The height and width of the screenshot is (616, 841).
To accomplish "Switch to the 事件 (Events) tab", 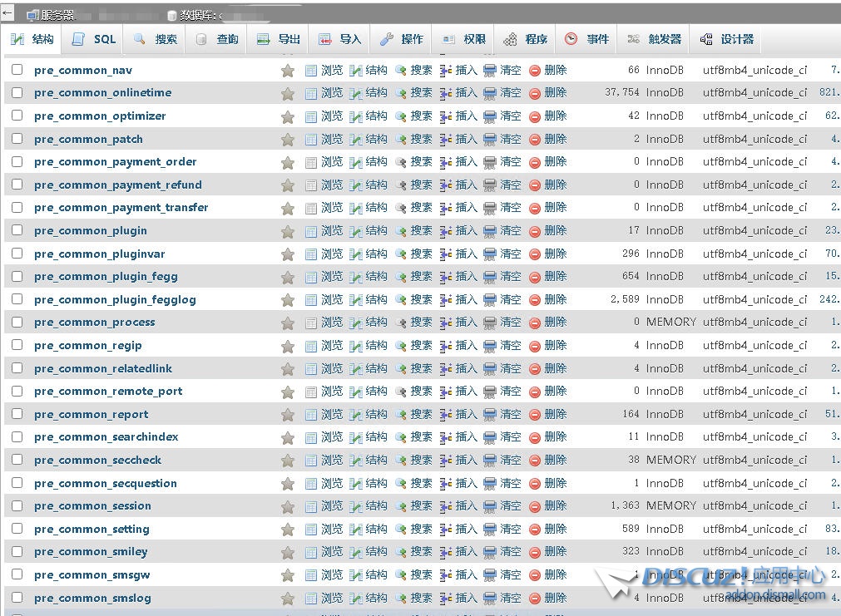I will click(x=586, y=39).
